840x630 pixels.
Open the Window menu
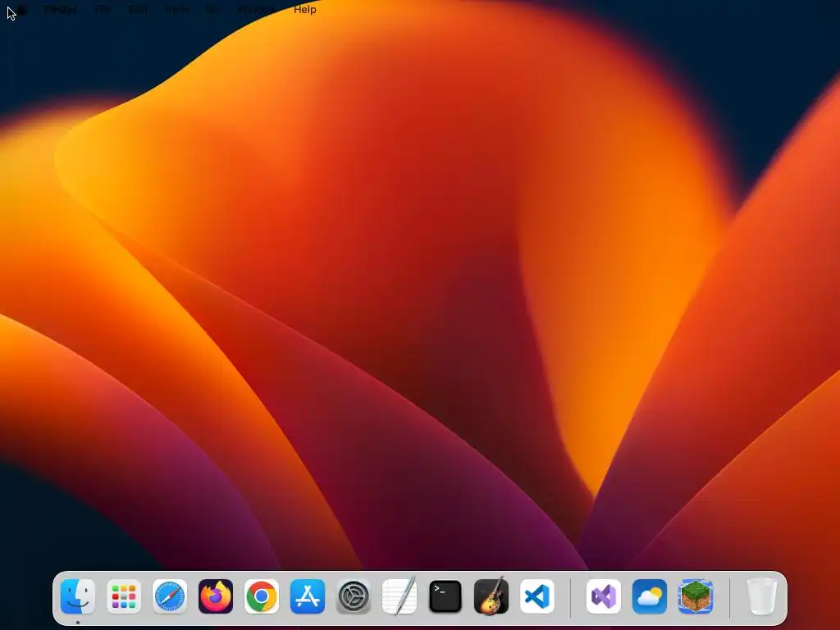[x=257, y=10]
